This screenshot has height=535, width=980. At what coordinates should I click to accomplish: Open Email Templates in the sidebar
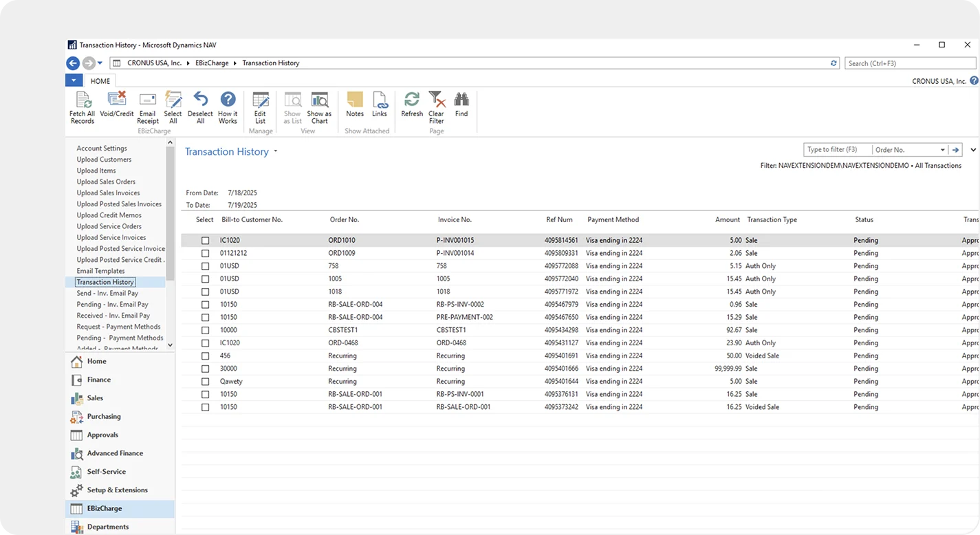click(x=101, y=271)
